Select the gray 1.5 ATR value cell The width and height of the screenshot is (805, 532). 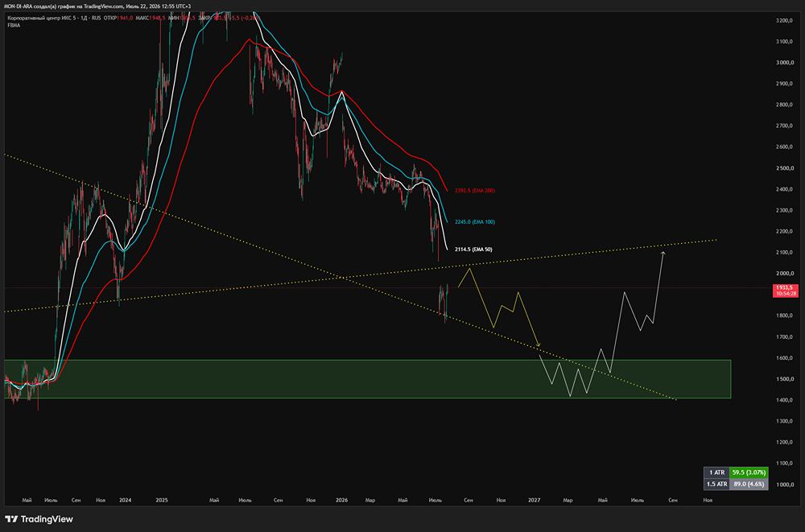(x=749, y=484)
